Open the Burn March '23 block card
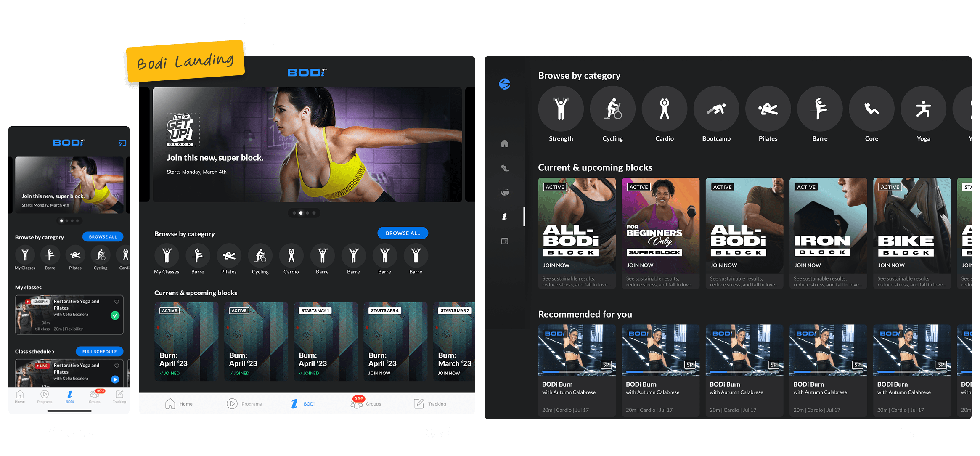This screenshot has height=456, width=980. tap(454, 342)
